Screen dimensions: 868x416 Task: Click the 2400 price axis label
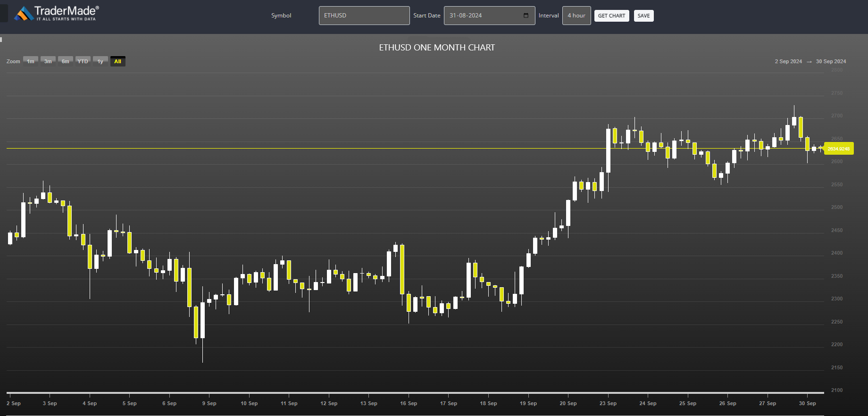coord(837,253)
